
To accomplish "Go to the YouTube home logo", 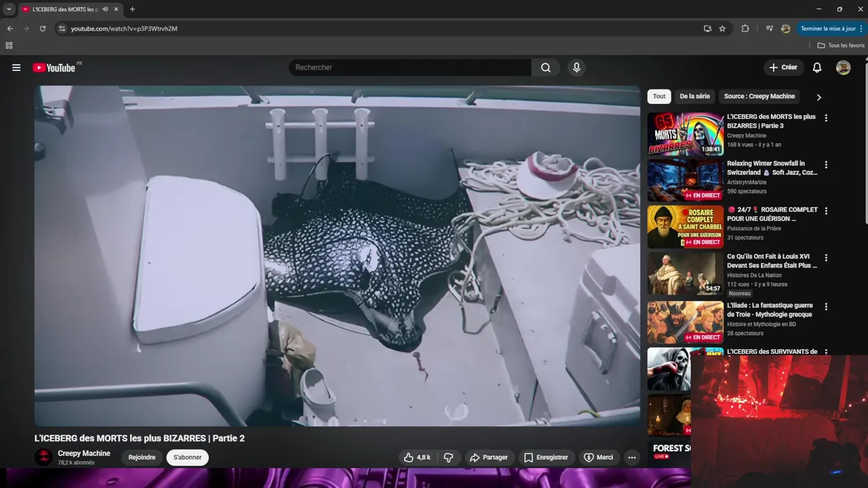I will 54,68.
